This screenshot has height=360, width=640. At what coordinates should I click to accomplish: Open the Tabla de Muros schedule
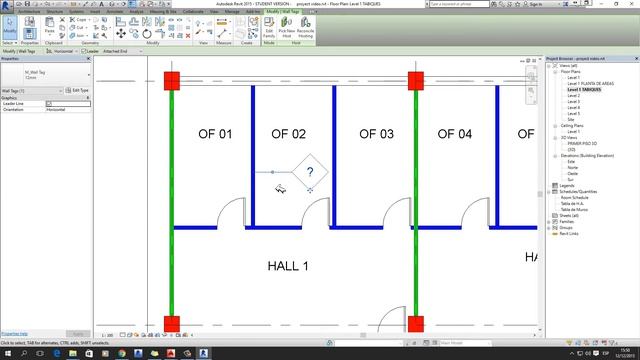pyautogui.click(x=574, y=210)
